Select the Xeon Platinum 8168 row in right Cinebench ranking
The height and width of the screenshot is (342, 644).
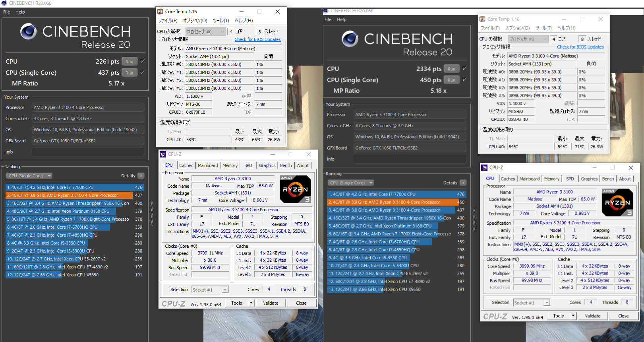[x=396, y=226]
